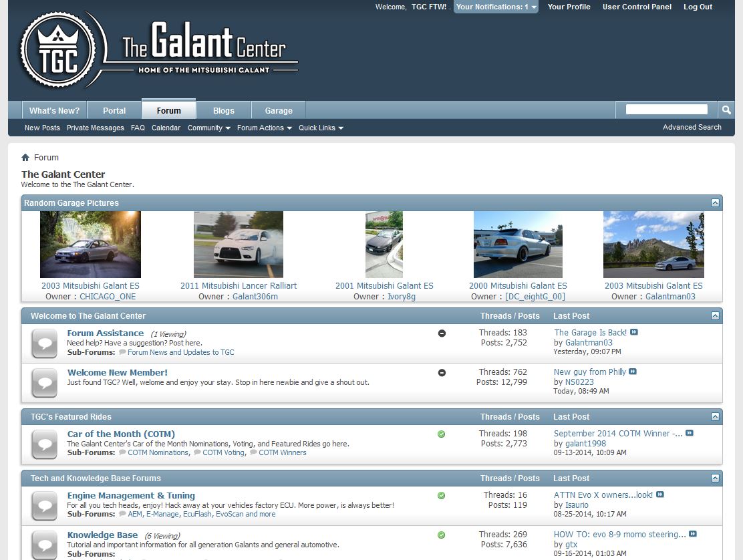Screen dimensions: 743x560
Task: Click the TGC Galant Center logo
Action: point(159,49)
